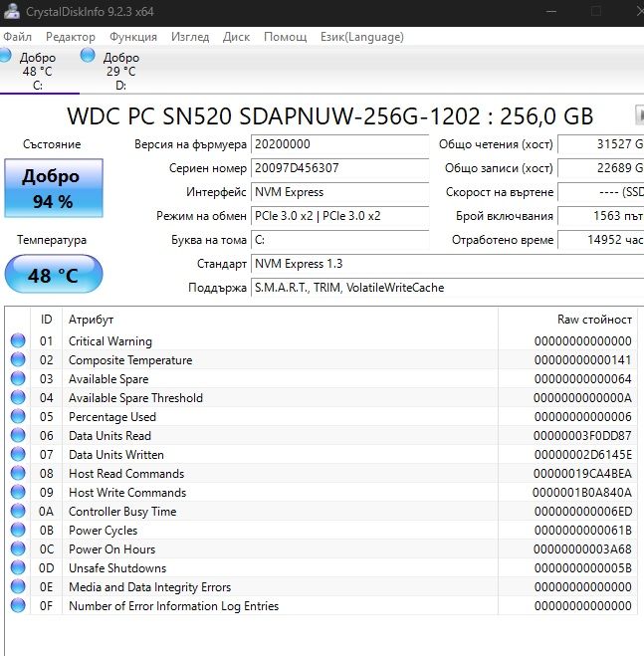This screenshot has height=656, width=644.
Task: Click the Атрибут column header
Action: click(x=280, y=320)
